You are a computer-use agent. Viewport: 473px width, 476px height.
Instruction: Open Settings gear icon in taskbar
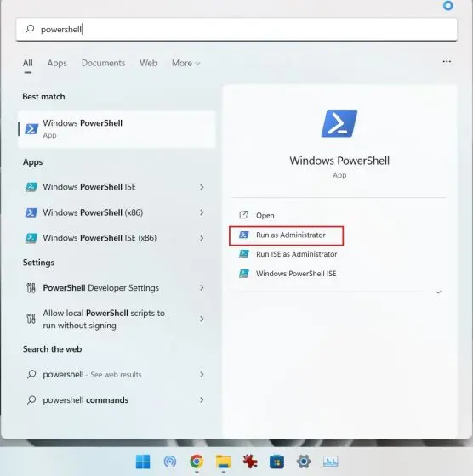click(304, 462)
